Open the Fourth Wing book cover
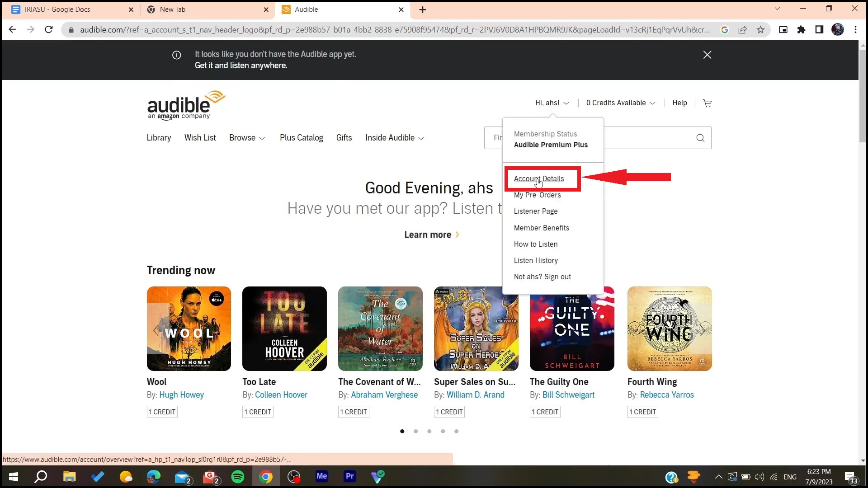Viewport: 868px width, 488px height. 669,328
